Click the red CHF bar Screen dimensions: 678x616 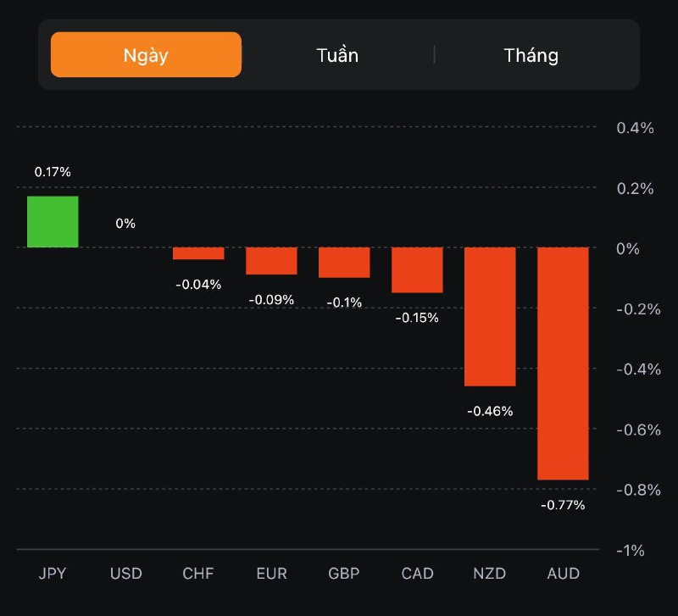198,253
